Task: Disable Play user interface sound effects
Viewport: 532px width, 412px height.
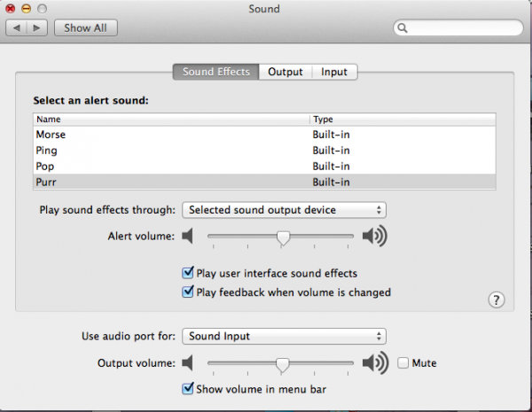Action: point(187,274)
